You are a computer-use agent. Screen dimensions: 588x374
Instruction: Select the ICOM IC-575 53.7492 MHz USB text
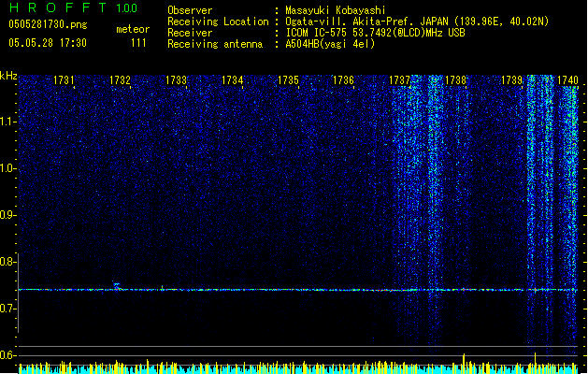point(376,33)
